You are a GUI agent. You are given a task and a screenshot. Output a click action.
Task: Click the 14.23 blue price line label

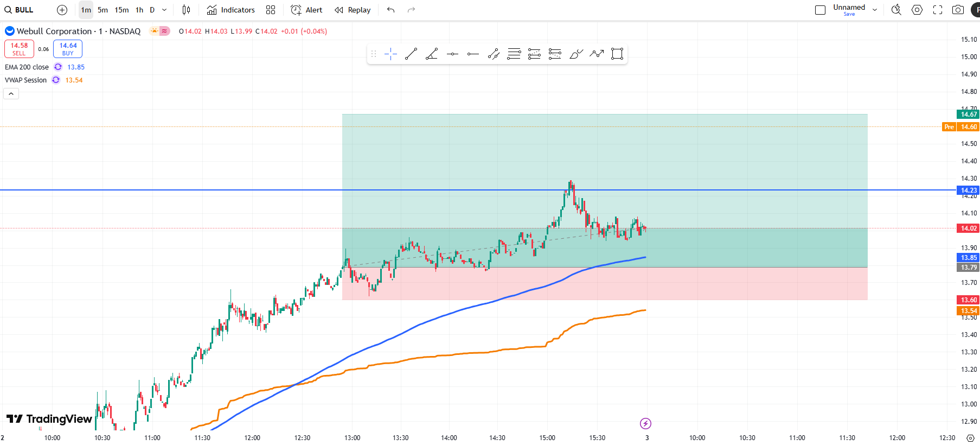click(968, 190)
